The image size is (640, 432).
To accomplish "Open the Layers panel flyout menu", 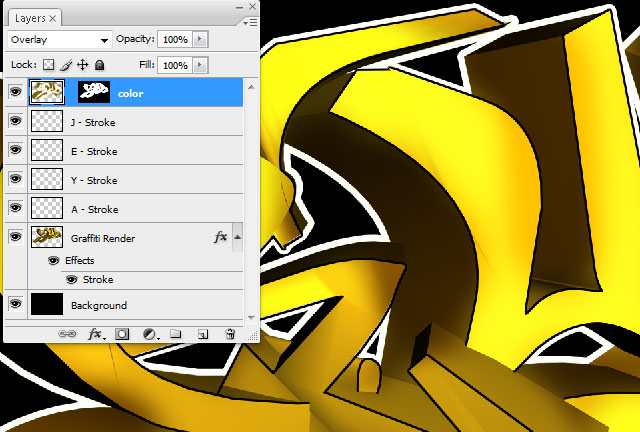I will [x=250, y=22].
